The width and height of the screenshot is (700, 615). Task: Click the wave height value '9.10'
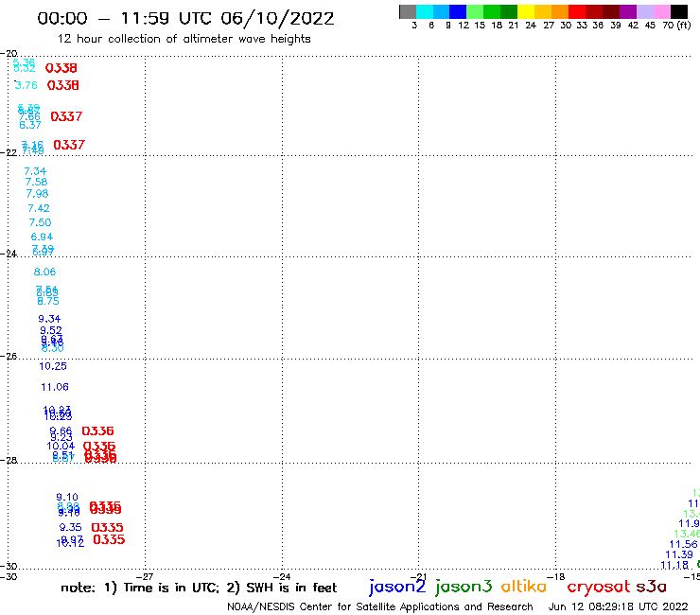coord(67,497)
